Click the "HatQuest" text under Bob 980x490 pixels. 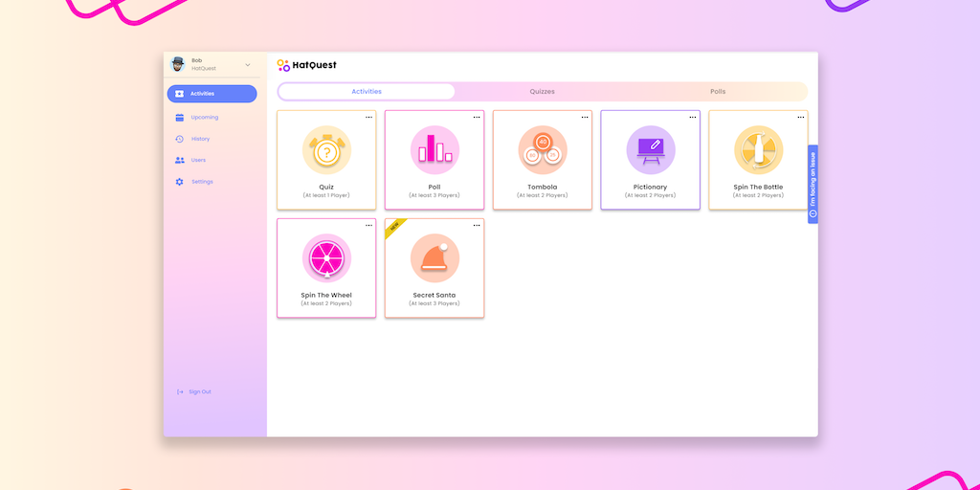(204, 69)
